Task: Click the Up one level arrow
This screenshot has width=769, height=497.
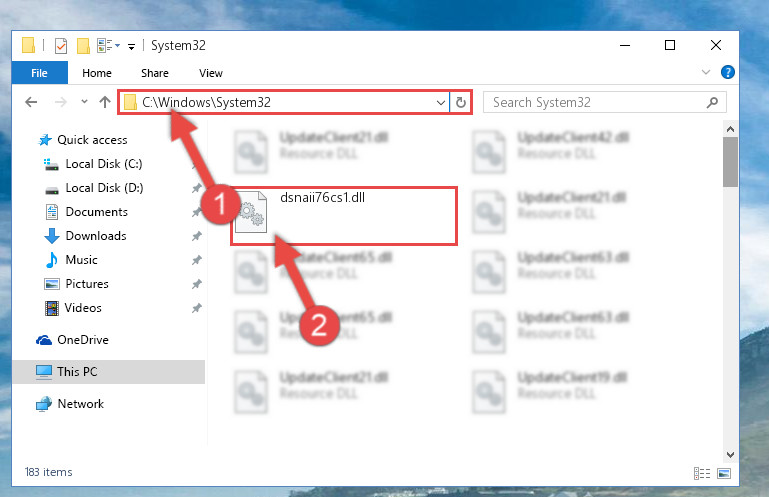Action: (104, 102)
